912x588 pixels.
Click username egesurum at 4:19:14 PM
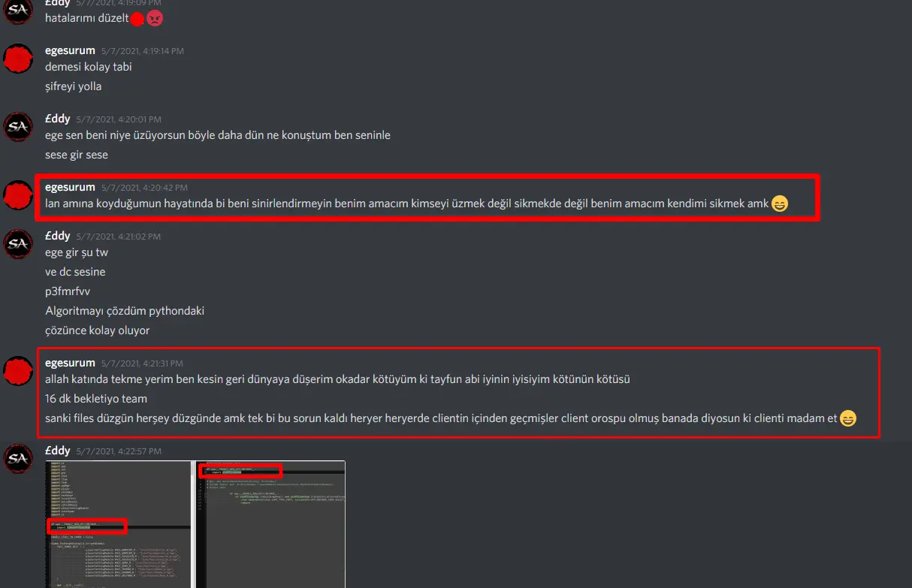click(70, 50)
